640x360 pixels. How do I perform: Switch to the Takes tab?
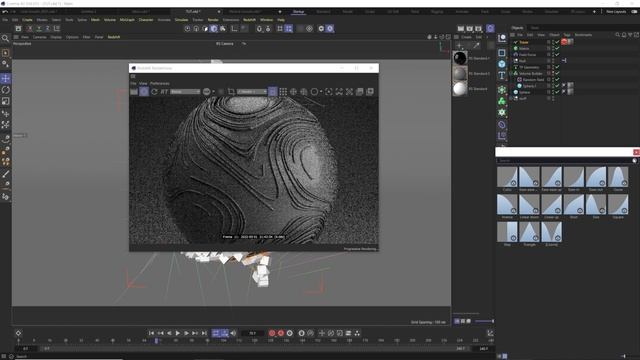(534, 28)
